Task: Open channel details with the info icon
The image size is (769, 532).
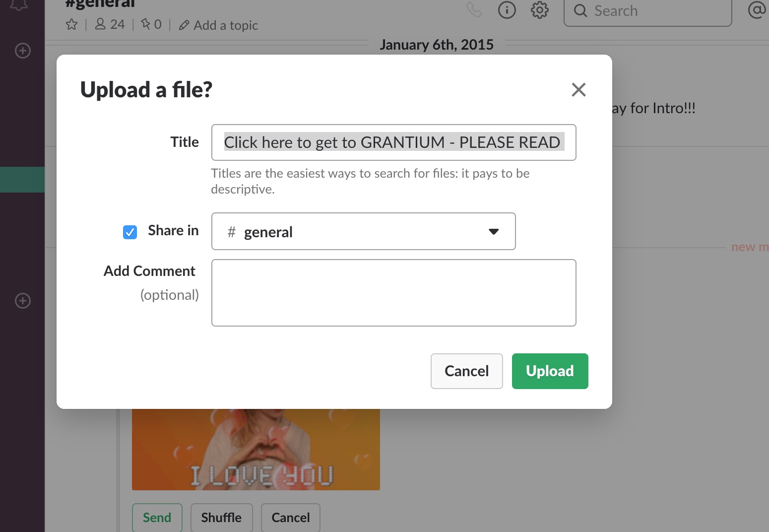Action: pos(507,10)
